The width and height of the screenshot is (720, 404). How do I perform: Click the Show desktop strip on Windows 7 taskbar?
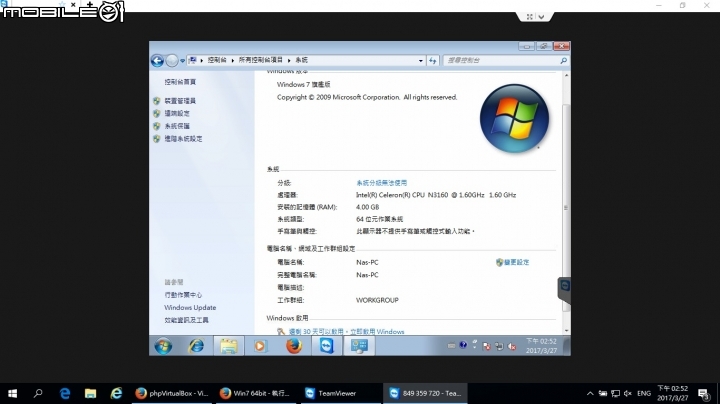click(x=567, y=346)
